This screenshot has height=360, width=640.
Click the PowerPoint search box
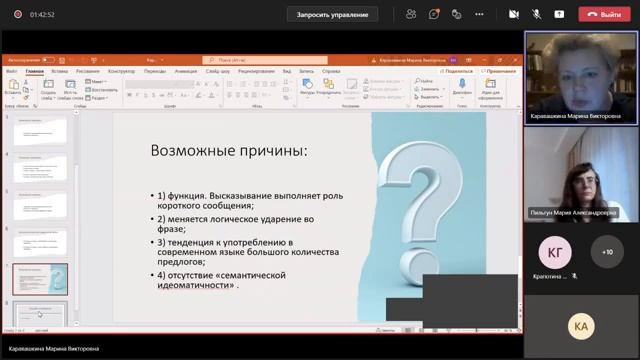point(265,60)
